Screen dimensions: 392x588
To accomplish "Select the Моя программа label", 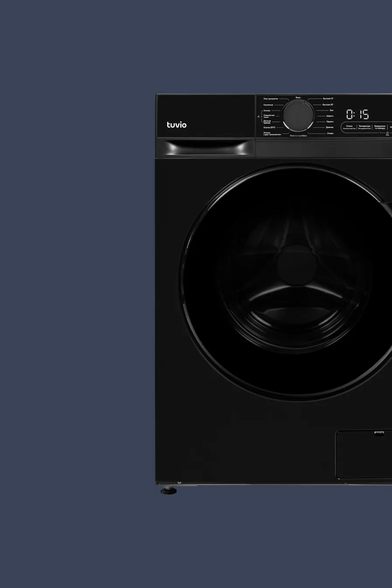I will tap(270, 99).
